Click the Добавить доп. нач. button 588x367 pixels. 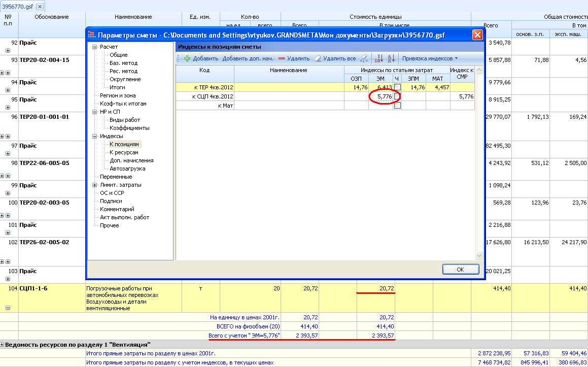248,58
